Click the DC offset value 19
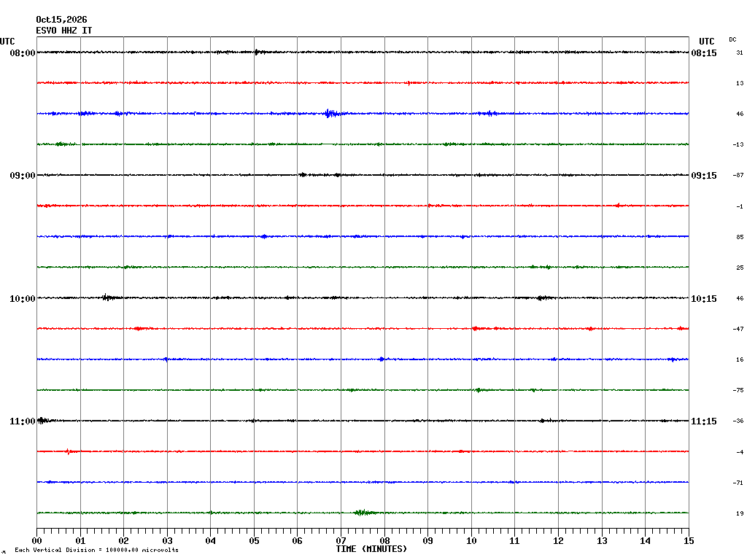The height and width of the screenshot is (560, 747). [x=740, y=513]
